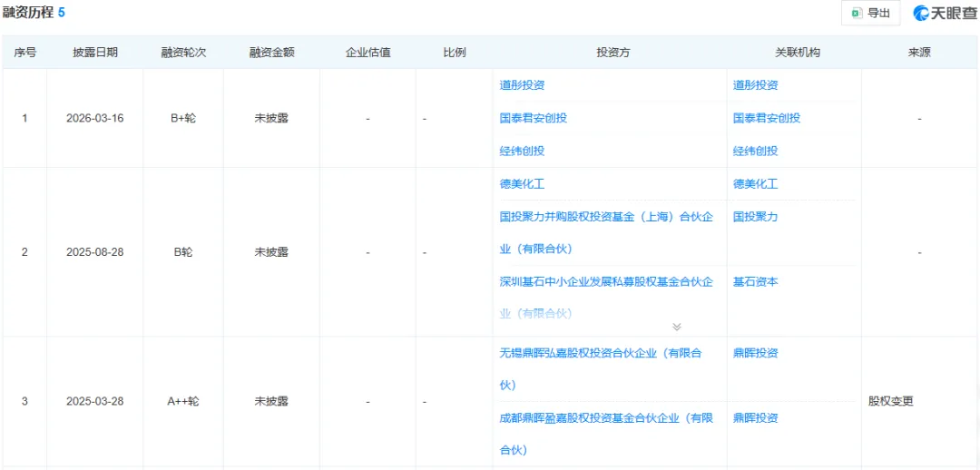Select the B+轮 round cell
Screen dimensions: 980x470
(x=183, y=118)
